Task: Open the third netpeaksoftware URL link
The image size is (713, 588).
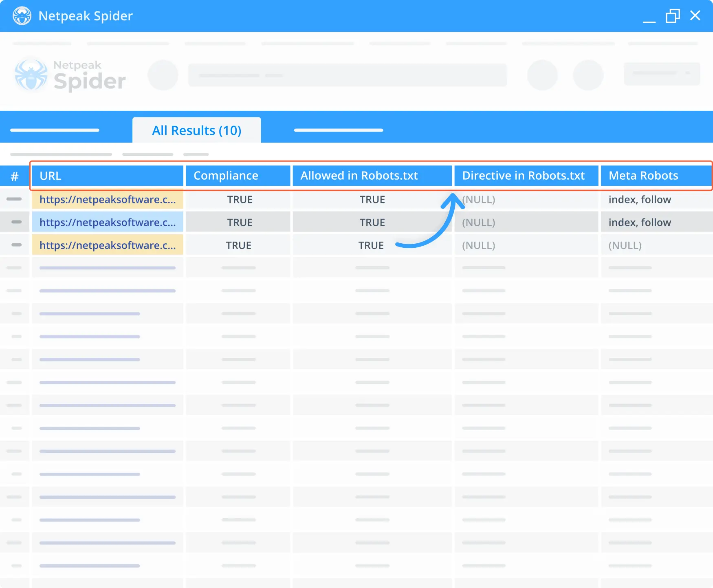Action: [x=108, y=245]
